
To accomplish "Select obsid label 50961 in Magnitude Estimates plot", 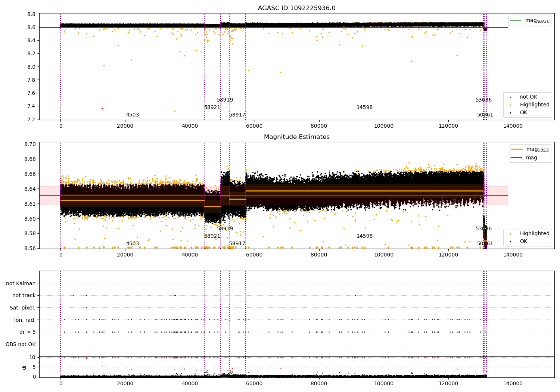I will pyautogui.click(x=485, y=244).
